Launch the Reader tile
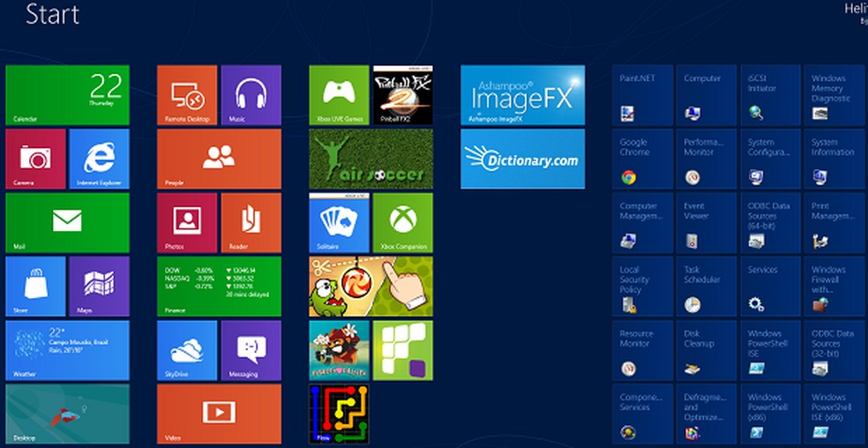868x448 pixels. point(251,222)
